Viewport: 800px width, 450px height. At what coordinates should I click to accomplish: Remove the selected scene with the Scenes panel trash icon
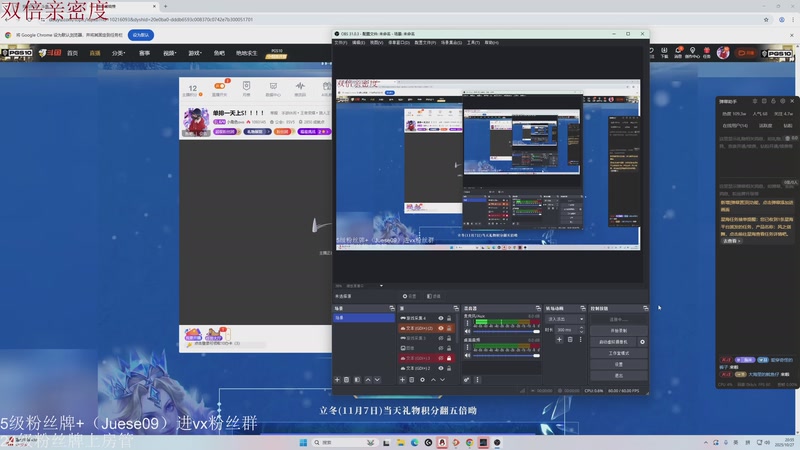coord(346,380)
